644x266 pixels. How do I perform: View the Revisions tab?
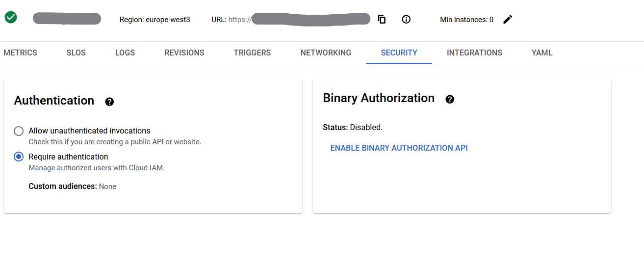point(184,53)
